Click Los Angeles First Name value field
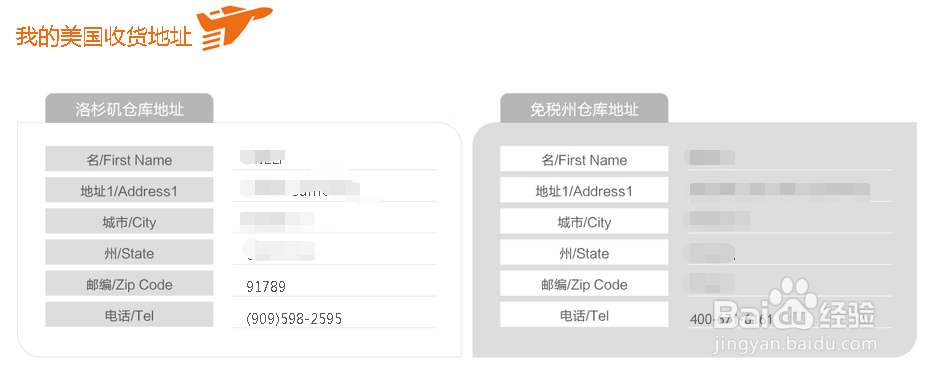The height and width of the screenshot is (376, 930). pos(335,158)
